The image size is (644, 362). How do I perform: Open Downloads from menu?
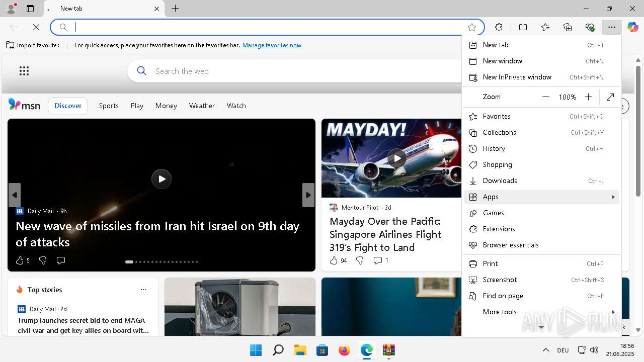pos(541,180)
